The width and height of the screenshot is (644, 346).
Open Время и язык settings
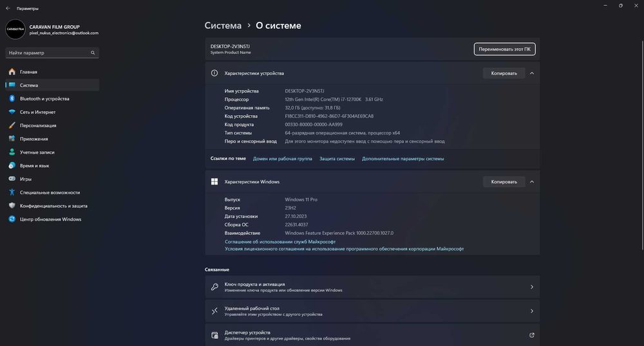(x=52, y=165)
